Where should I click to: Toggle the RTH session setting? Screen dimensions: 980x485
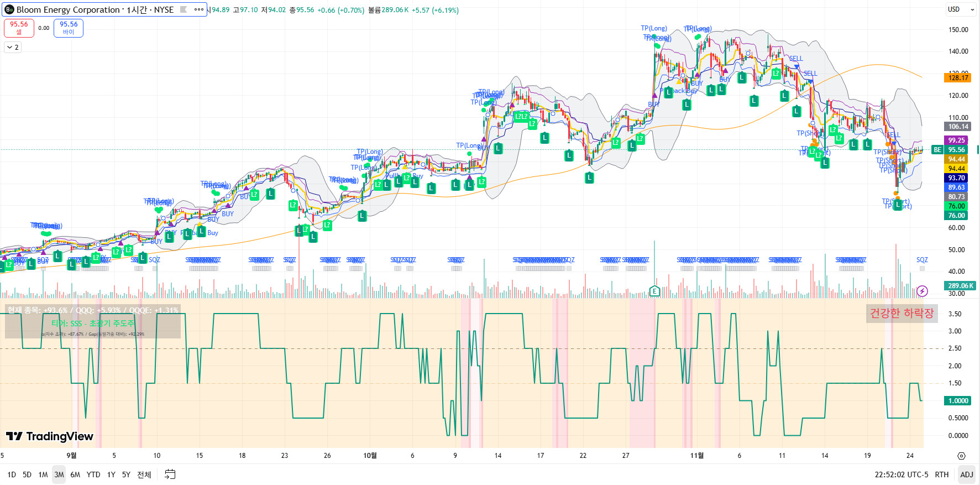(941, 474)
